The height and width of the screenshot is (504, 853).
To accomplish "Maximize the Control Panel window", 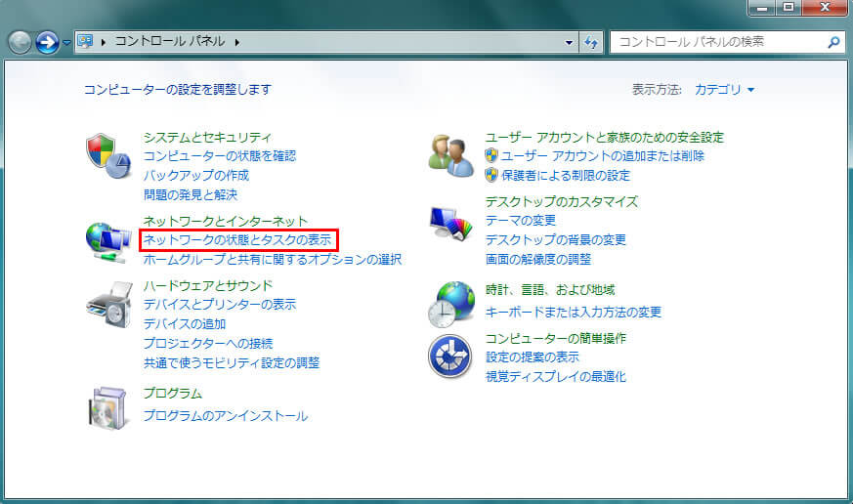I will [x=789, y=8].
